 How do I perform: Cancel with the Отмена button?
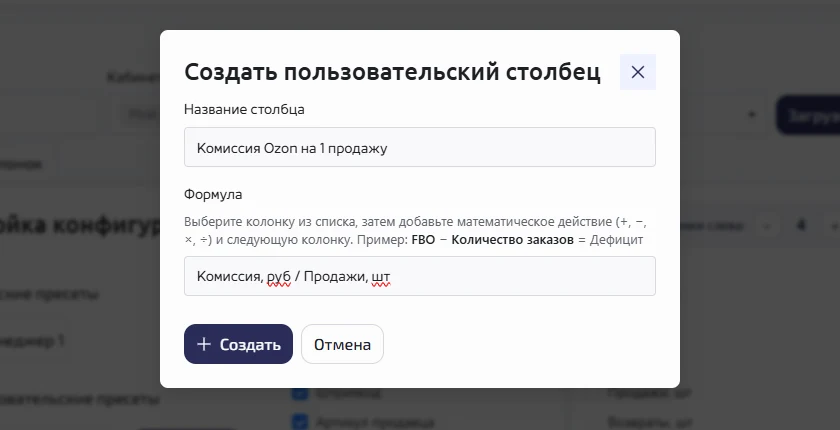click(x=342, y=344)
